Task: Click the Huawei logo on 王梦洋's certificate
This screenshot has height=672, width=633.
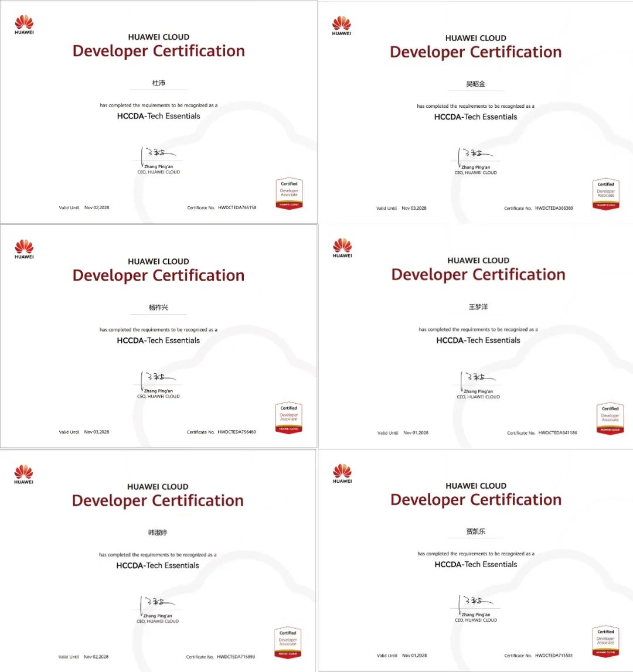Action: [342, 248]
